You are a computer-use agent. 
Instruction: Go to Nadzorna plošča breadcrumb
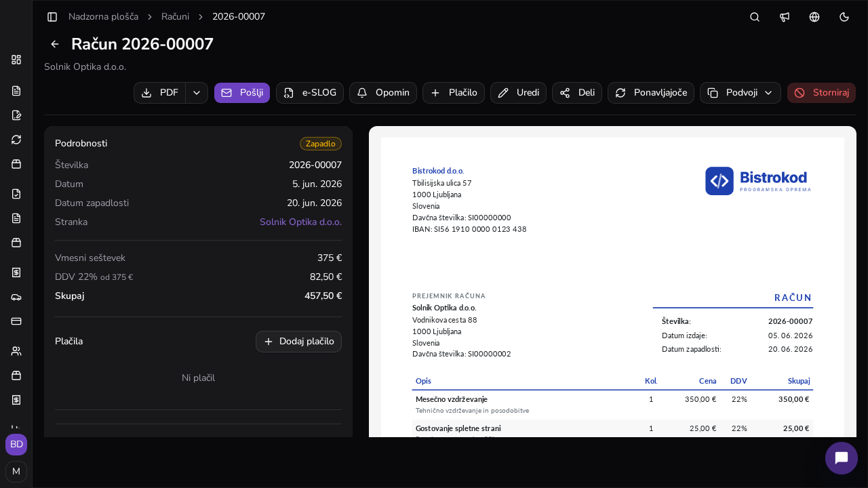coord(103,16)
